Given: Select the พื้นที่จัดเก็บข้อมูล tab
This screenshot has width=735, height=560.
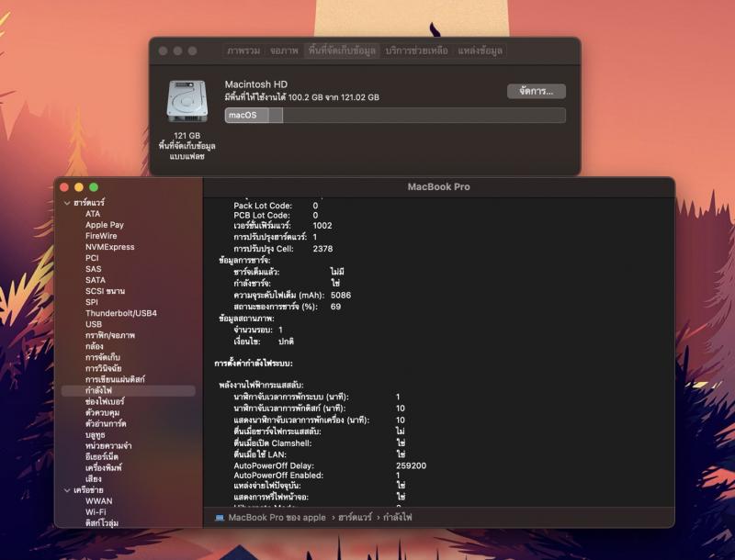Looking at the screenshot, I should click(x=342, y=50).
